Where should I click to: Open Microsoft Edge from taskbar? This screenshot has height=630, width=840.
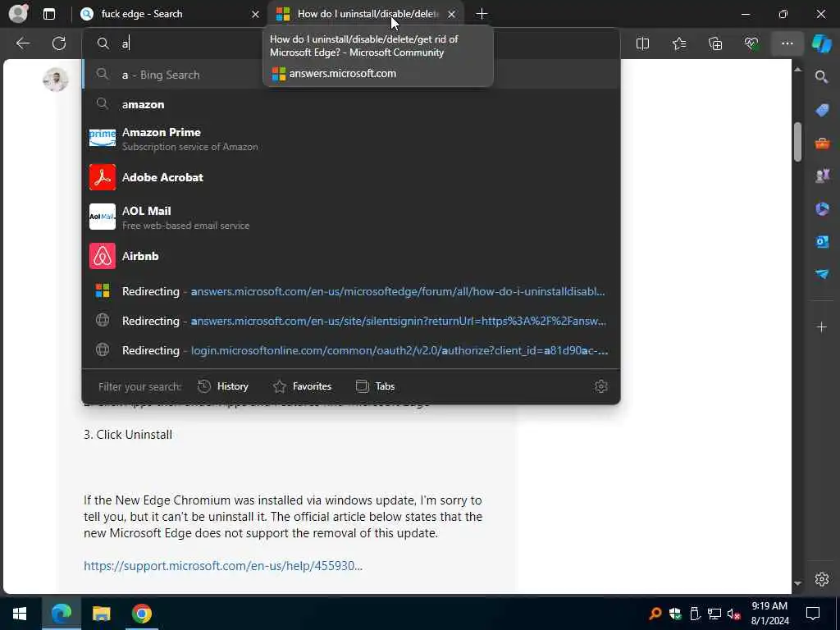pyautogui.click(x=61, y=614)
